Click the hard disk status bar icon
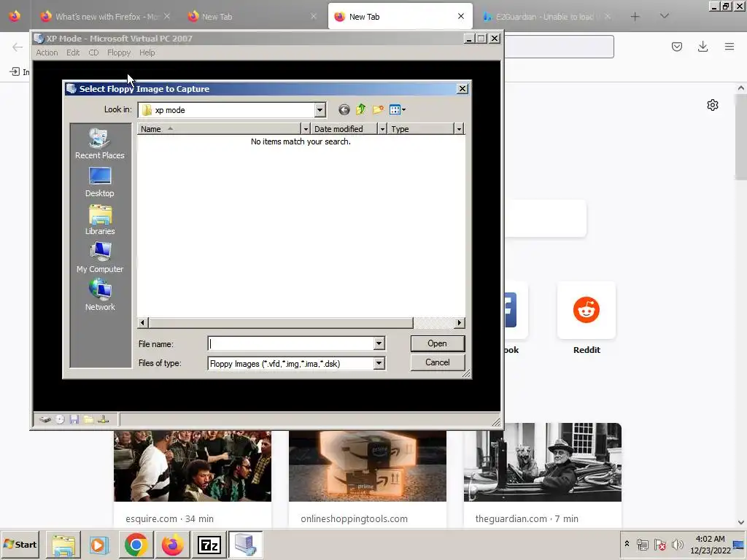747x560 pixels. point(45,419)
